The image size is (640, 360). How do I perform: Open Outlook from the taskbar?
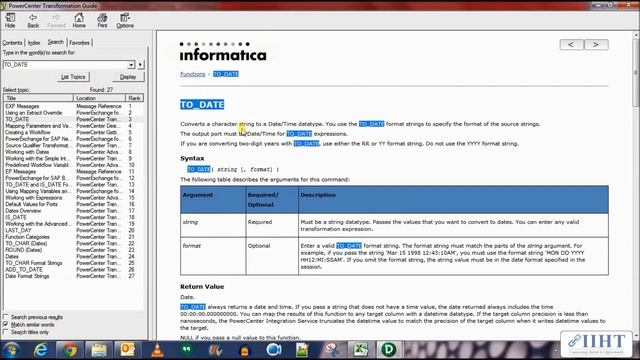click(127, 350)
